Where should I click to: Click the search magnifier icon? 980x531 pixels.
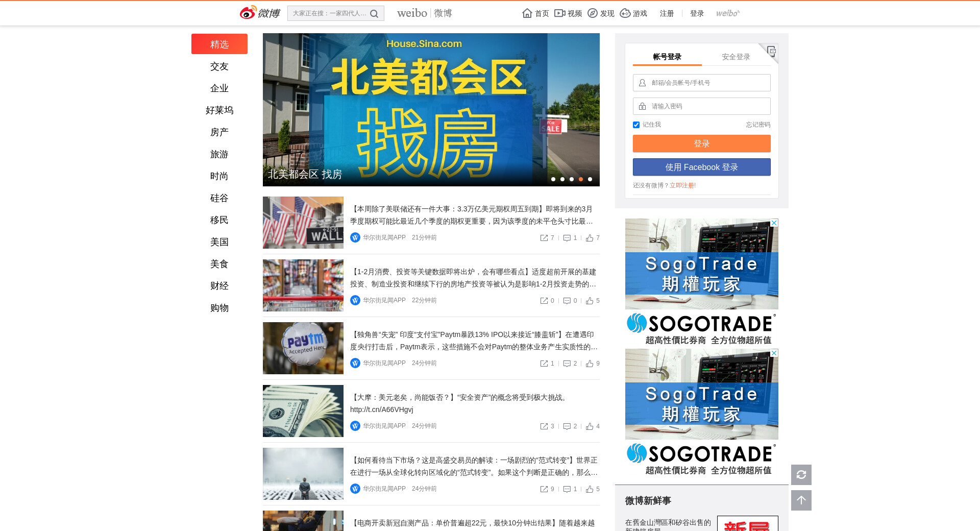coord(374,14)
